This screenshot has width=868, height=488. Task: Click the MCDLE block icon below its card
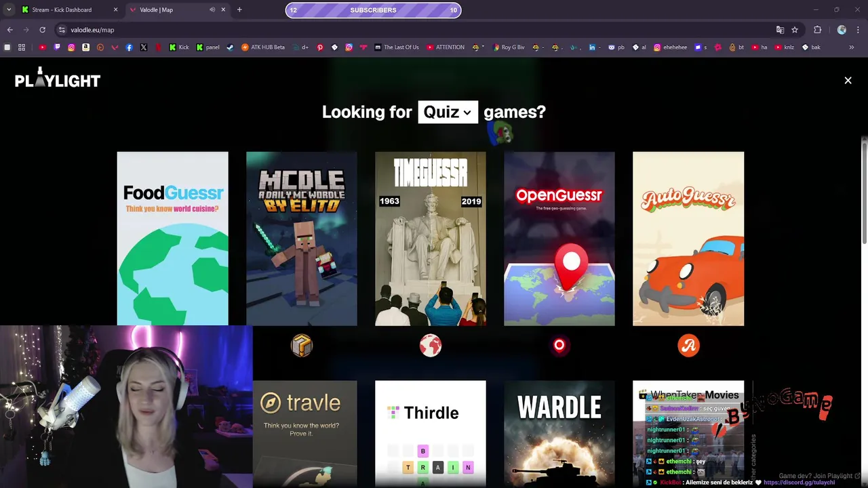point(302,346)
